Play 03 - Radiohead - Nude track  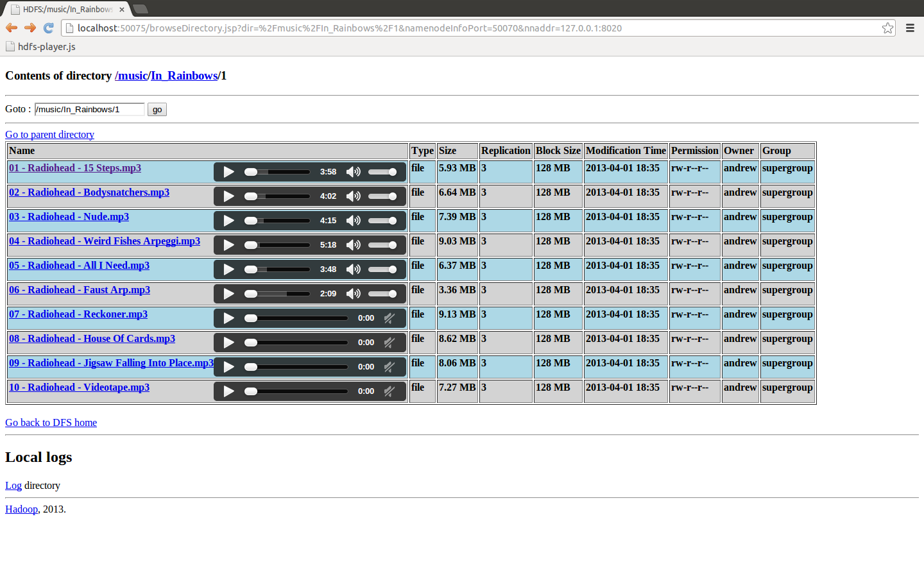click(x=228, y=221)
